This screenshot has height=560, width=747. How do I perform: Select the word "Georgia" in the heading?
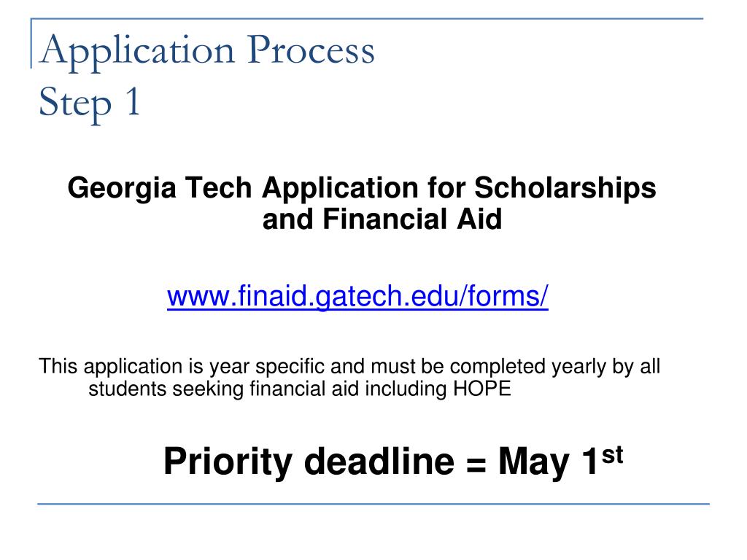point(122,189)
